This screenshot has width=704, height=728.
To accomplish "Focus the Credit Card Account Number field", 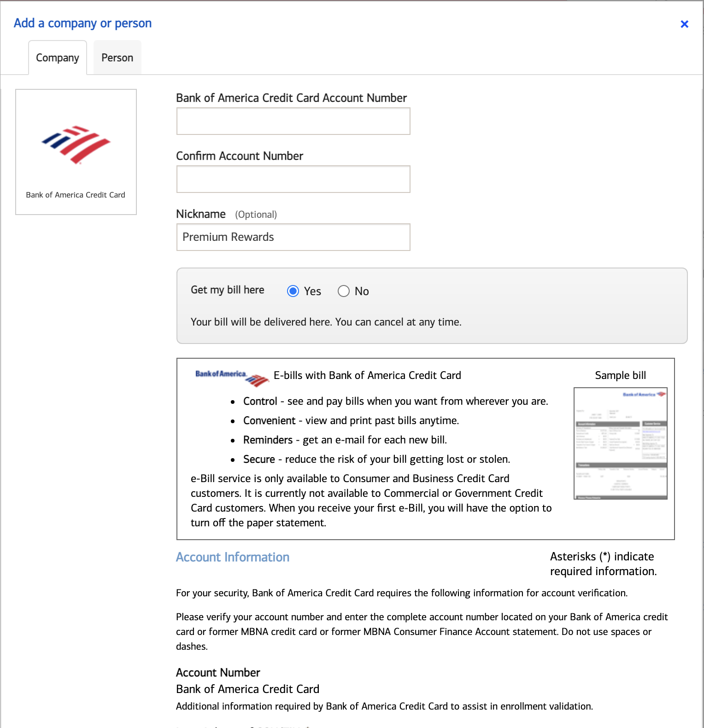I will click(x=293, y=121).
